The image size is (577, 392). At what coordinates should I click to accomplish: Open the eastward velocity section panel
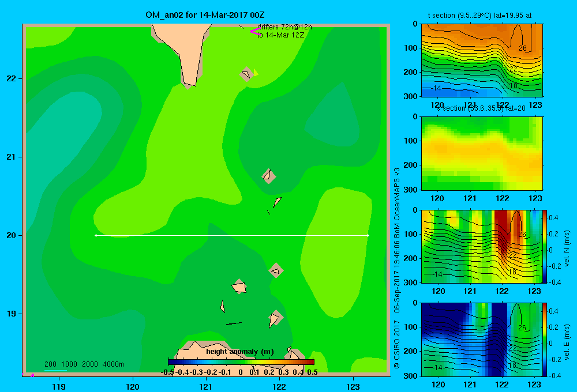tap(482, 340)
